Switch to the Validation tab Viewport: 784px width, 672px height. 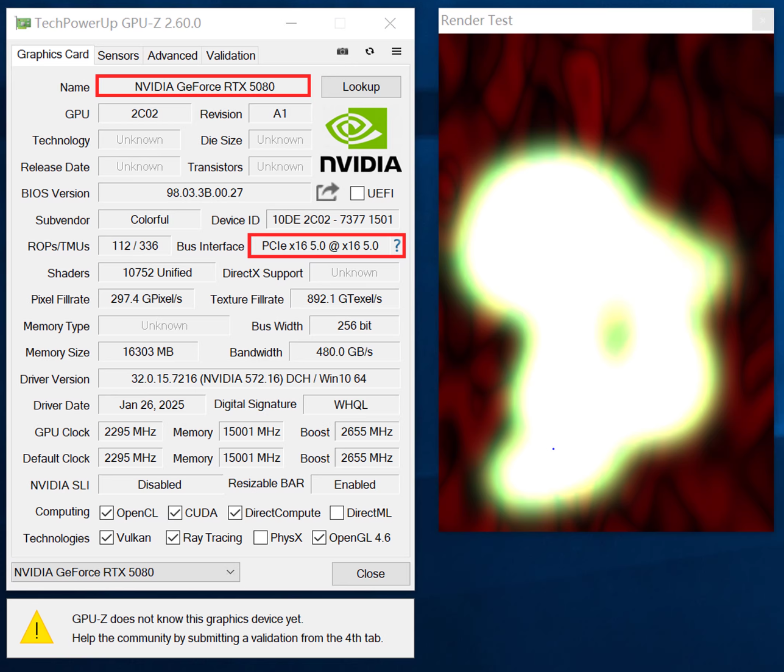(x=231, y=55)
